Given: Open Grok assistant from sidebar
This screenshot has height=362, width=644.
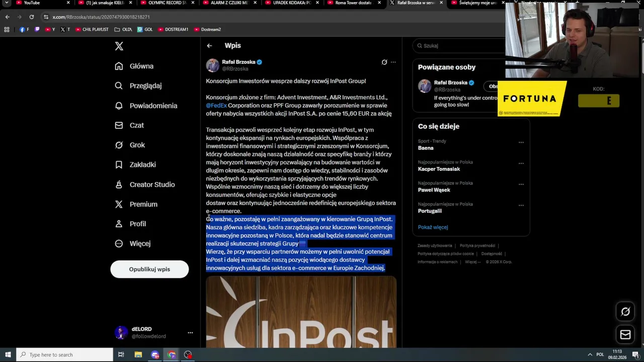Looking at the screenshot, I should (x=130, y=145).
